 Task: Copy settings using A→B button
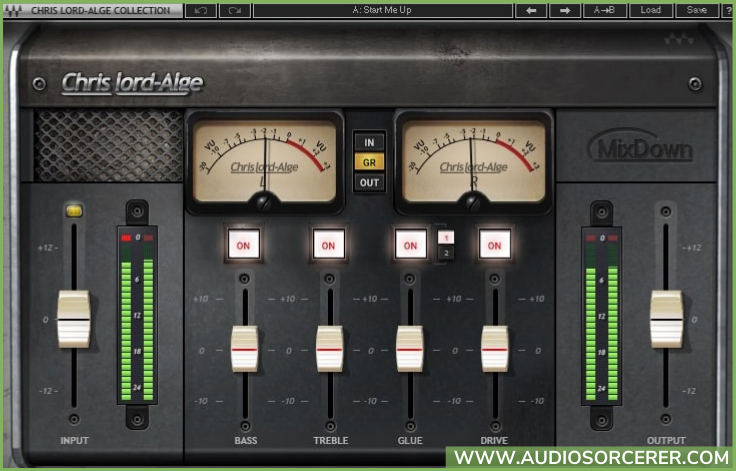click(604, 10)
